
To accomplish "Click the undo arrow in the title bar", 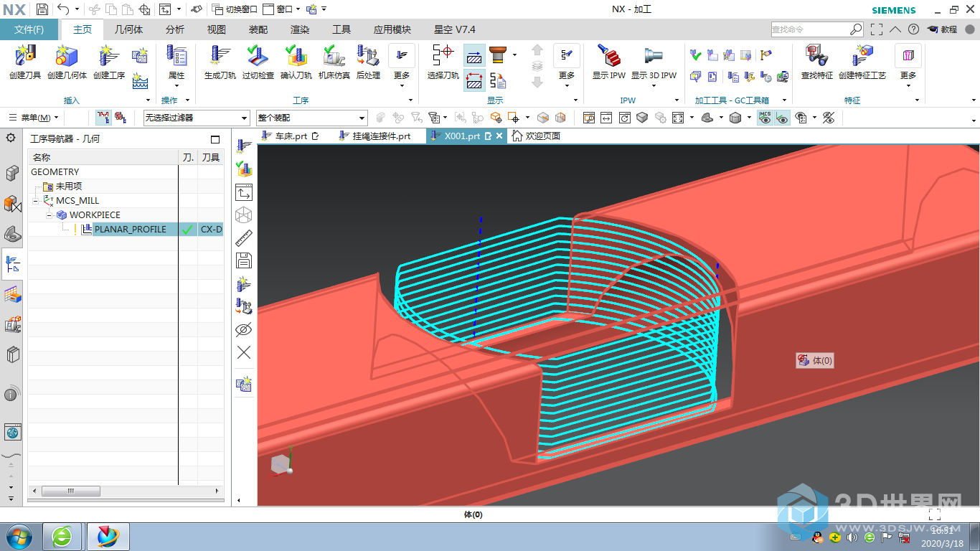I will (63, 9).
